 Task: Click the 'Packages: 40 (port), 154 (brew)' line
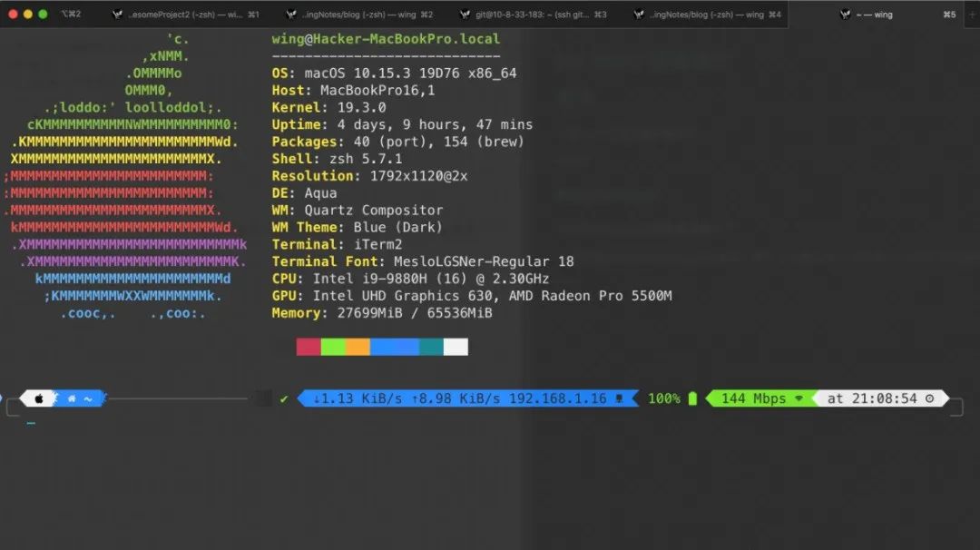click(397, 142)
